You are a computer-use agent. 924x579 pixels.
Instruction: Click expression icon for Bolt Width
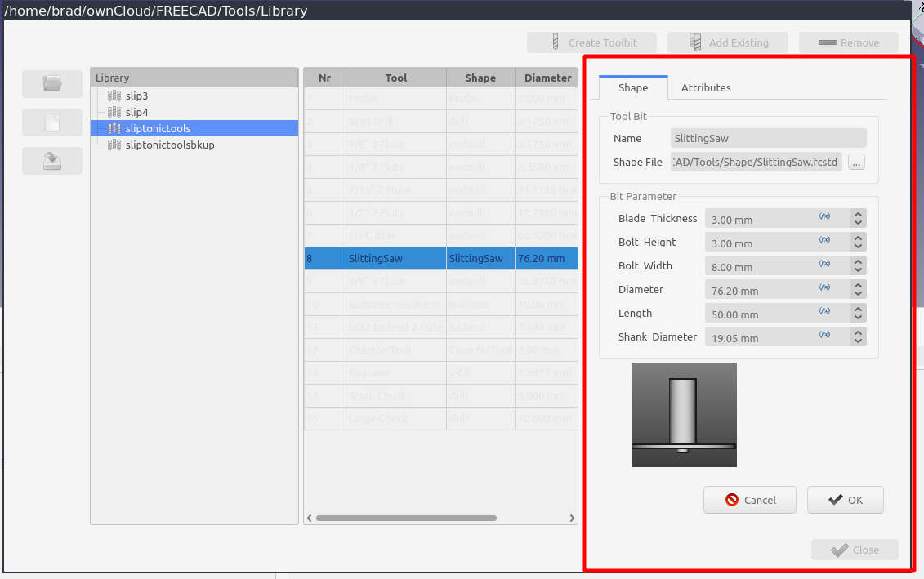pyautogui.click(x=824, y=265)
